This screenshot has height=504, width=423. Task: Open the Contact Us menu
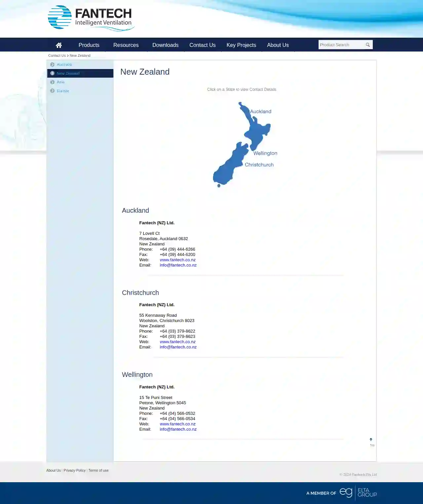click(x=202, y=45)
